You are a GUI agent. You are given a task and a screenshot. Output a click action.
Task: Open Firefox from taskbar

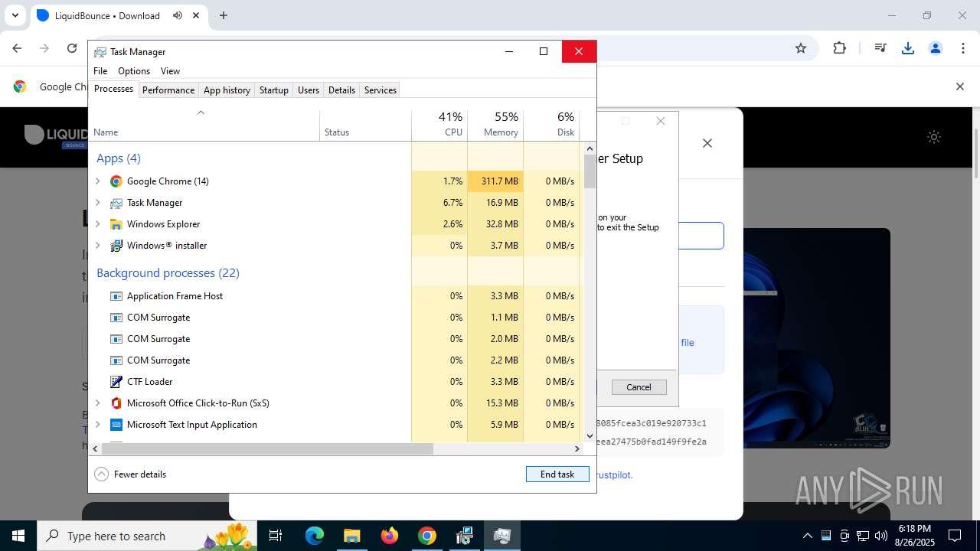coord(390,536)
